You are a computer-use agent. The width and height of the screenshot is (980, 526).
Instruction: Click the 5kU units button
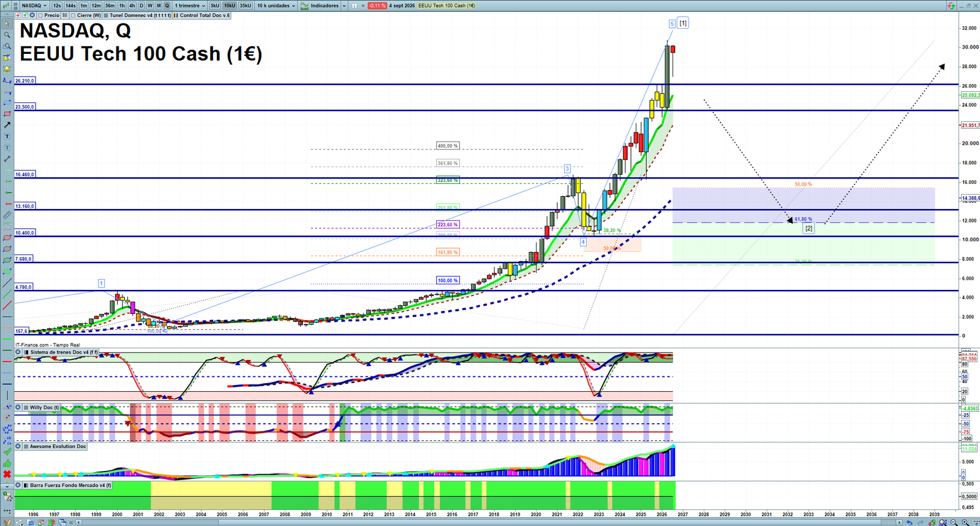(215, 6)
